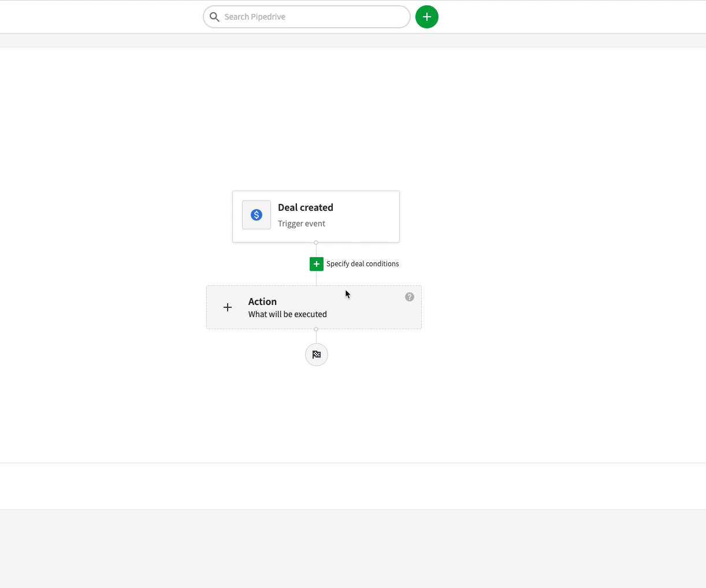Click "What will be executed" description

(x=287, y=314)
